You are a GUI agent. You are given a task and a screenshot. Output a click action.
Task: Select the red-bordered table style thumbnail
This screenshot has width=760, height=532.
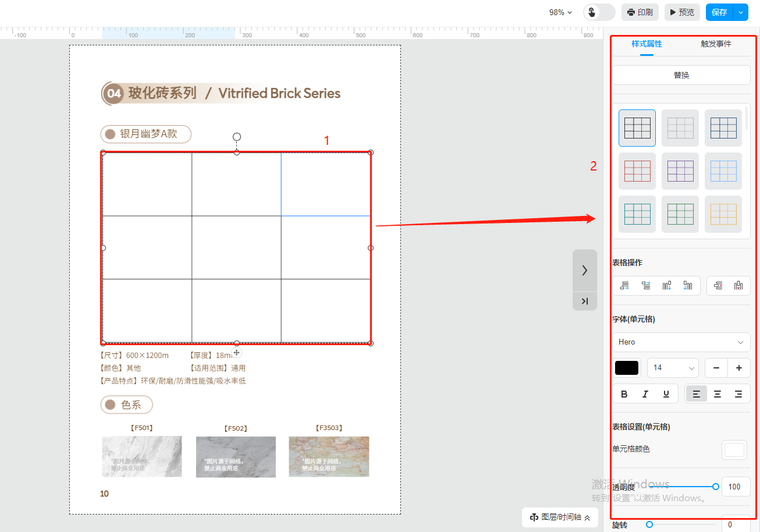pos(637,171)
